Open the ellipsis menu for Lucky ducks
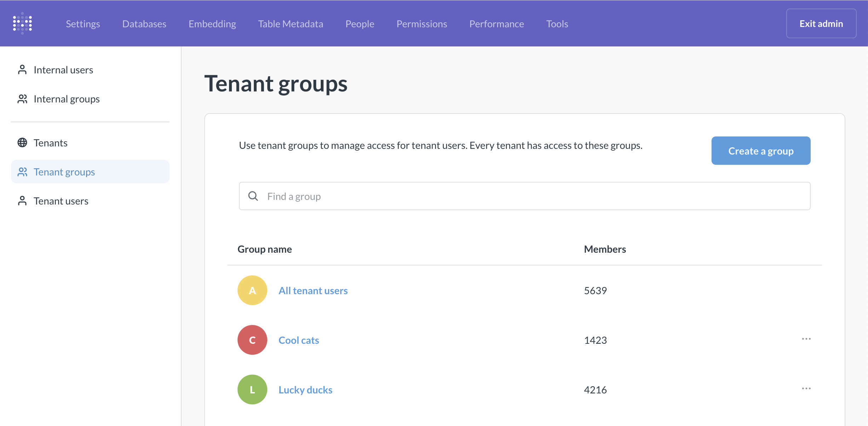 pyautogui.click(x=806, y=388)
